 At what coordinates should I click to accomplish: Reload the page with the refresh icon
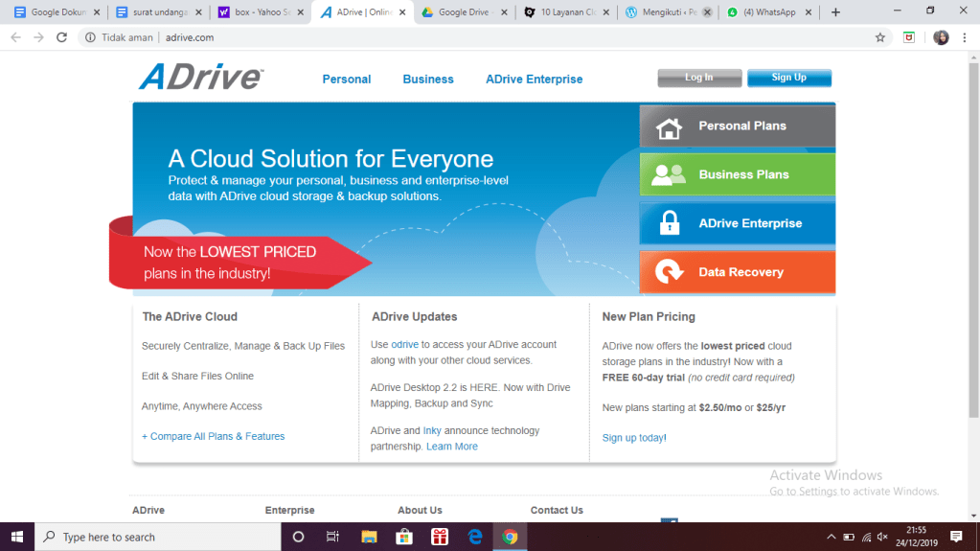pos(62,37)
